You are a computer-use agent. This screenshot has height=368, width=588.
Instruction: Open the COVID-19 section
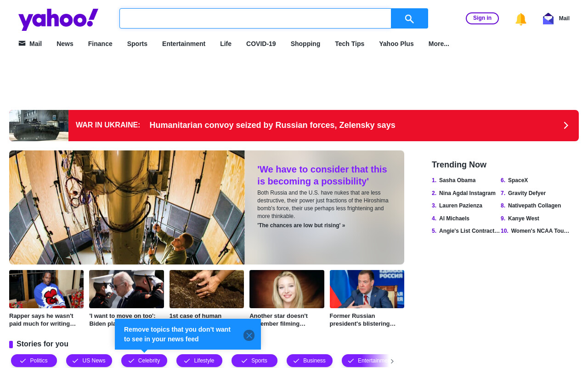(261, 44)
